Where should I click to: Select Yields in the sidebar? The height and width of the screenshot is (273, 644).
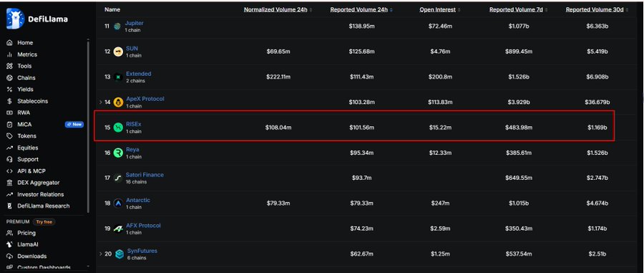[25, 90]
